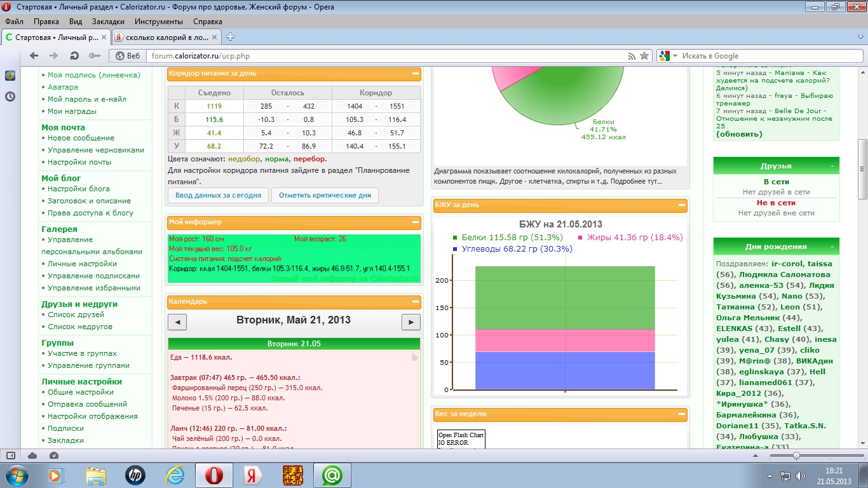868x488 pixels.
Task: Open the Новое сообщение link
Action: click(81, 138)
